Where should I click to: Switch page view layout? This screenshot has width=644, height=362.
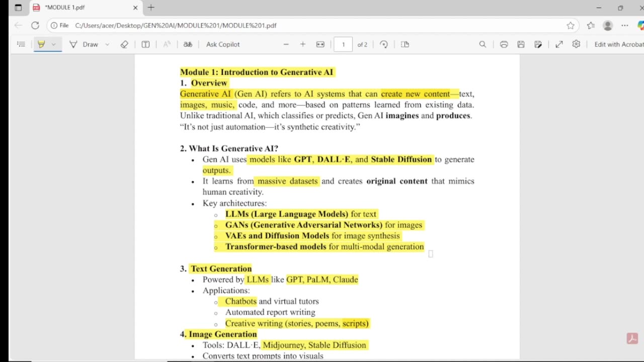pos(405,44)
